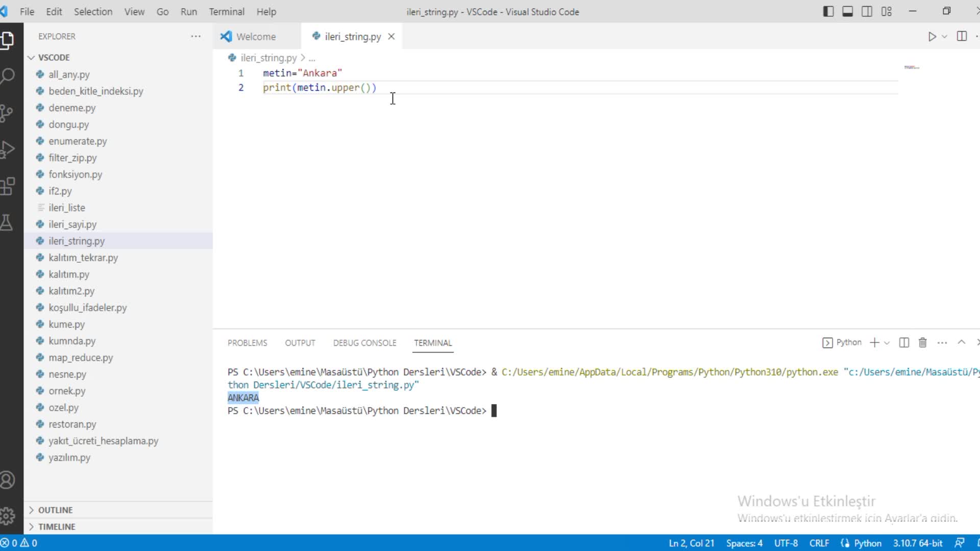
Task: Toggle secondary side bar layout
Action: point(867,11)
